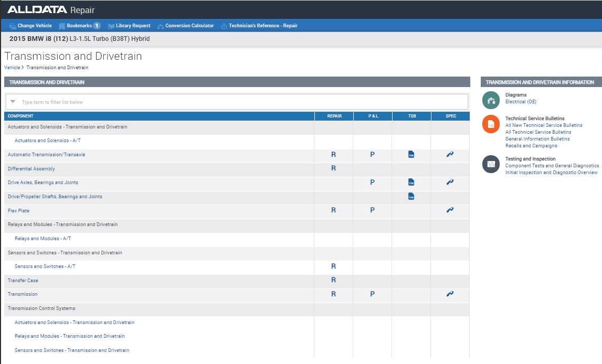The width and height of the screenshot is (602, 364).
Task: Select Transmission component link
Action: coord(23,294)
